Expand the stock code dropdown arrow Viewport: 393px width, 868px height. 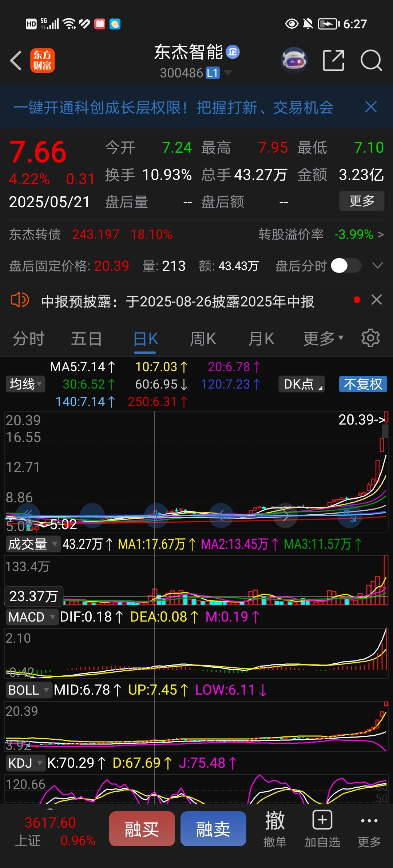pos(228,73)
